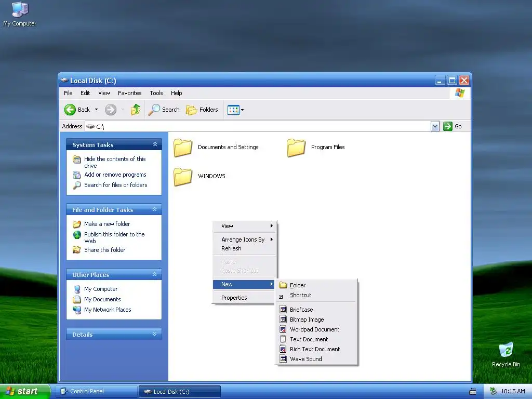Collapse the Other Places panel
Viewport: 532px width, 399px height.
tap(155, 274)
